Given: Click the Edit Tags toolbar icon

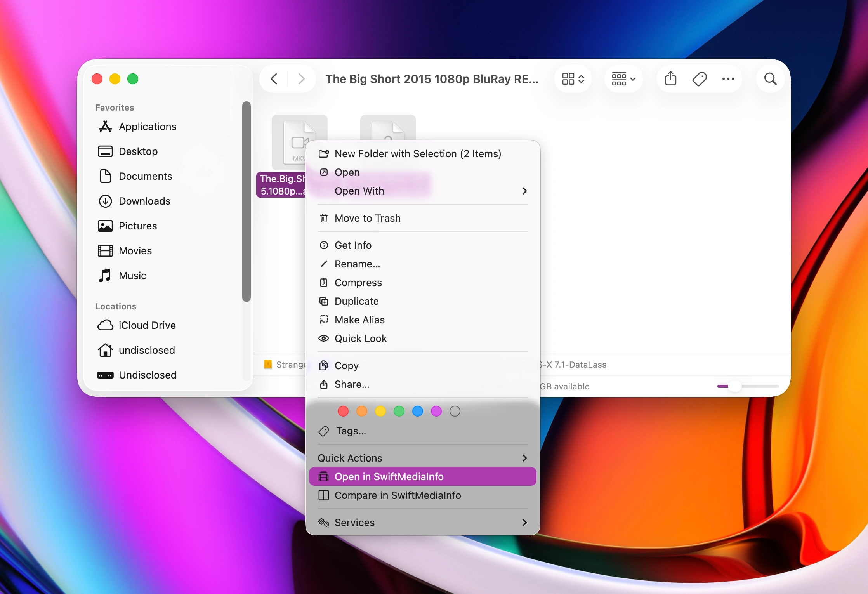Looking at the screenshot, I should point(700,79).
